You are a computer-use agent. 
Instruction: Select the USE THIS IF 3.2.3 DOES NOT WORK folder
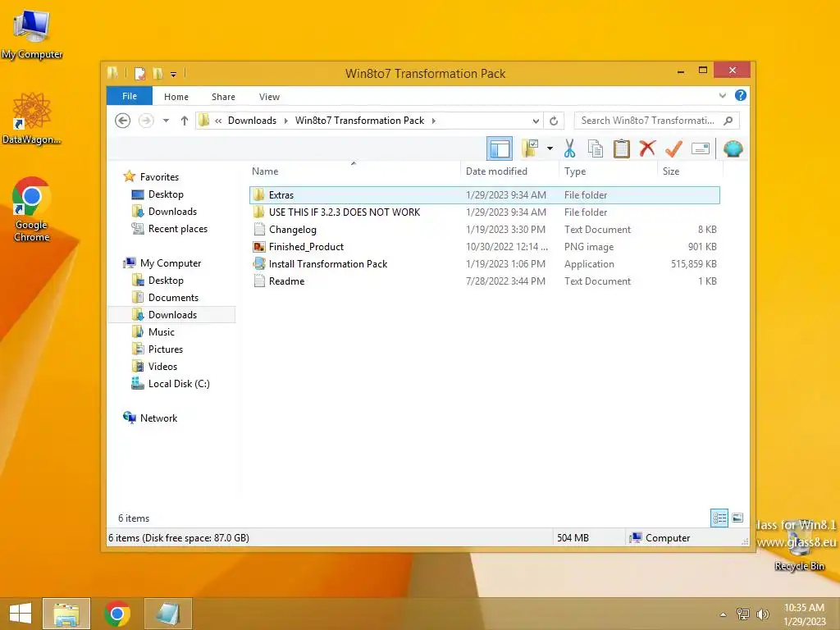484,212
